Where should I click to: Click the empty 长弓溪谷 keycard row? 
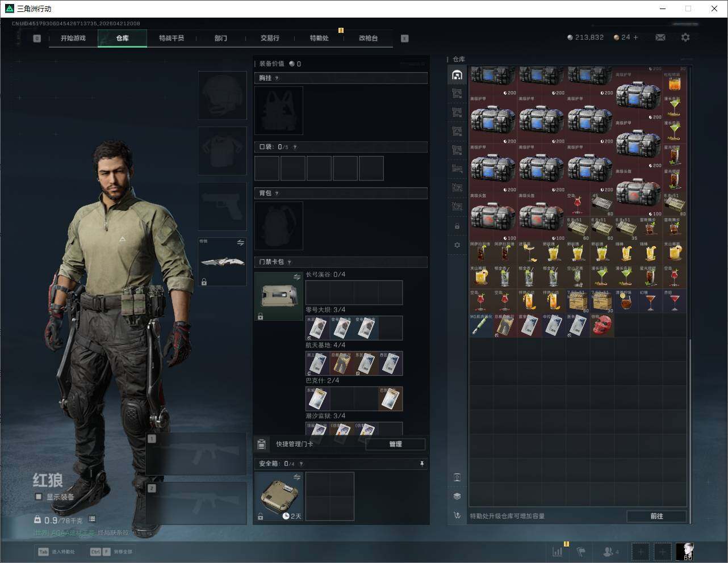tap(354, 292)
